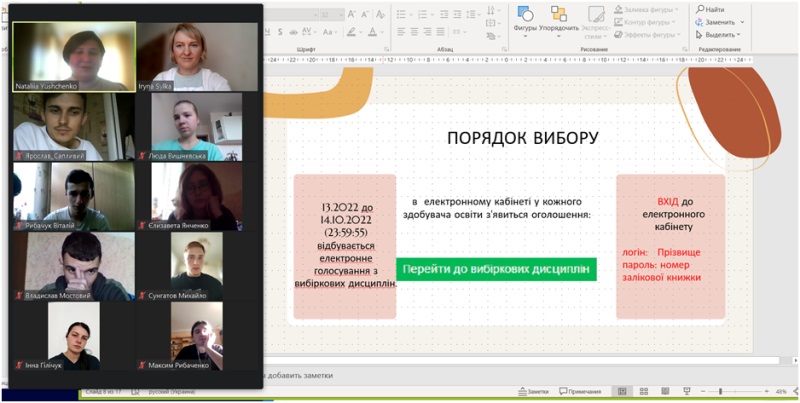The height and width of the screenshot is (403, 800).
Task: Expand the Заменить replace dropdown
Action: click(741, 22)
